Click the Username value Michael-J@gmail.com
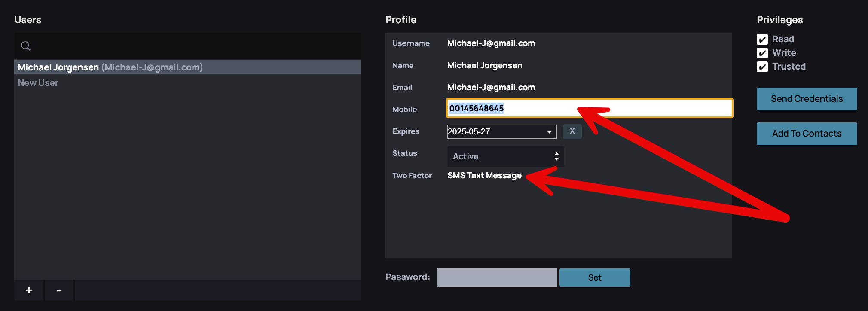Screen dimensions: 868x311 [491, 43]
